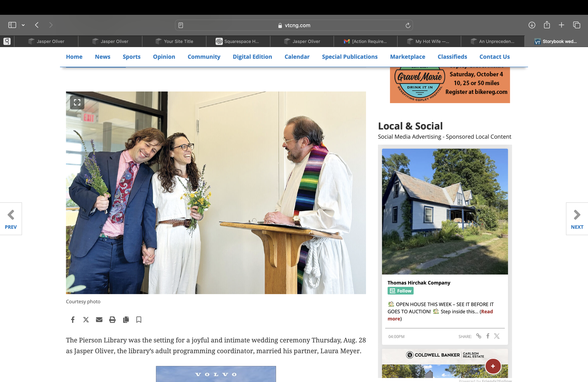This screenshot has width=588, height=382.
Task: Switch to the Squarespace tab
Action: (238, 41)
